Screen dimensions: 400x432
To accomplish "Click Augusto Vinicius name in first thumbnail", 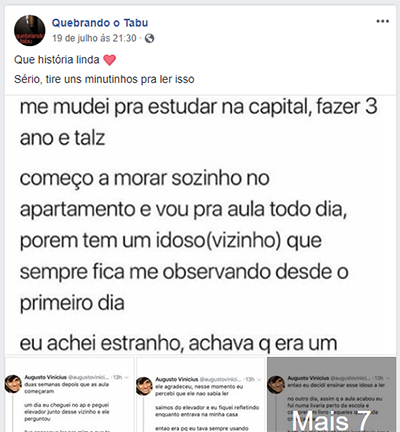I will pos(45,377).
